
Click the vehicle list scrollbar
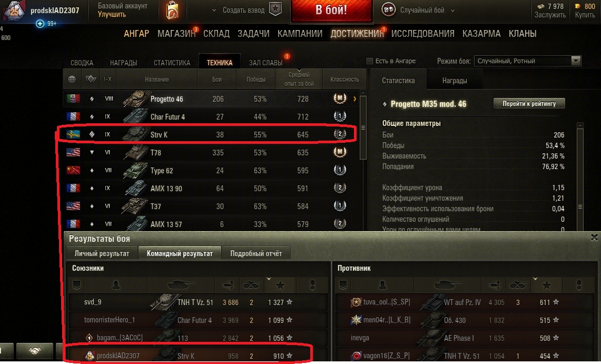pos(363,127)
